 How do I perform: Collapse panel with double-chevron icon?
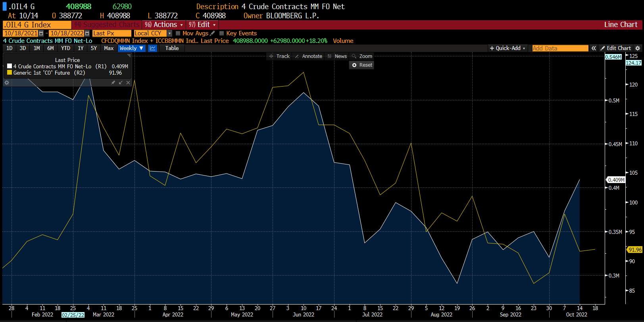click(x=594, y=48)
